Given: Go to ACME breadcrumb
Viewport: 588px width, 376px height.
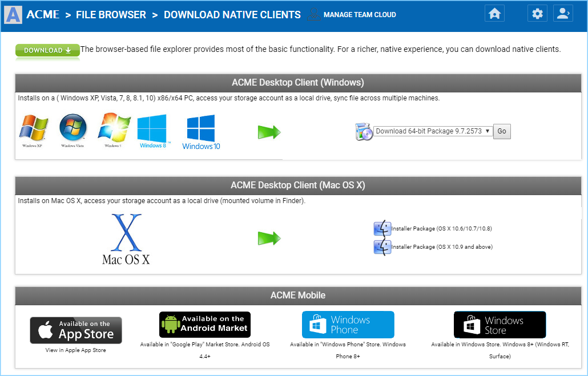Looking at the screenshot, I should coord(43,15).
